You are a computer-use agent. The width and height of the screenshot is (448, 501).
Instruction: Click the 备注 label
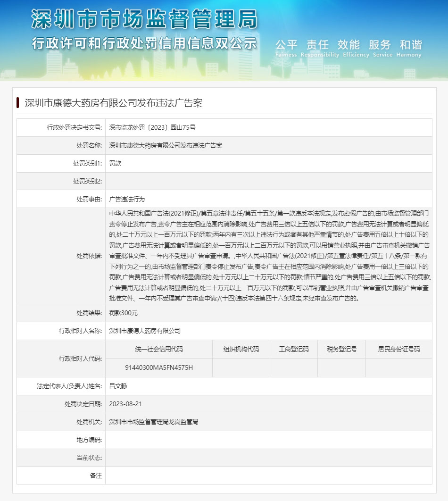click(x=96, y=476)
